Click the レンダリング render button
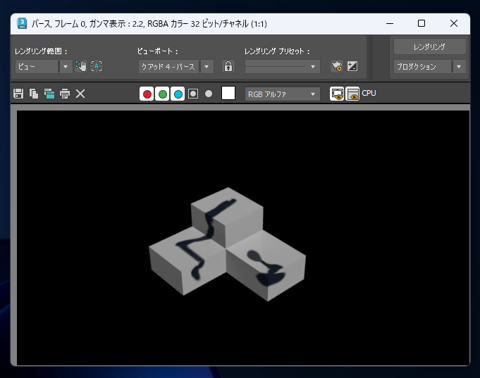Screen dimensions: 480x378 click(x=430, y=47)
